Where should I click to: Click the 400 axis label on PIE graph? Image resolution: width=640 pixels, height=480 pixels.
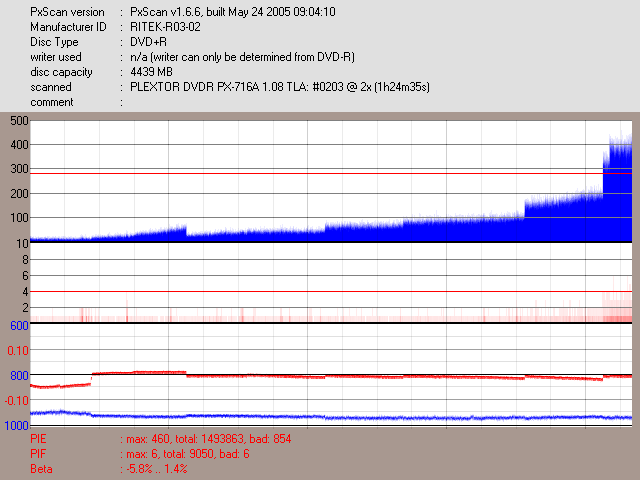pyautogui.click(x=20, y=145)
